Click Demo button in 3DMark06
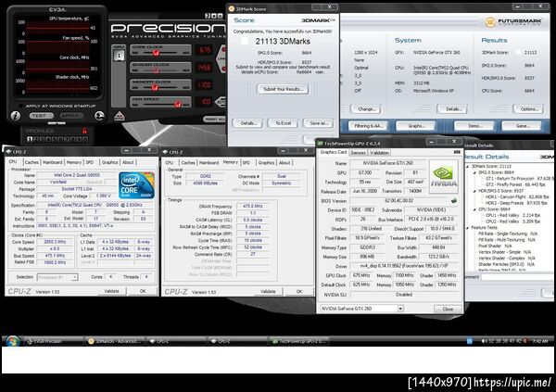Image resolution: width=556 pixels, height=392 pixels. [474, 126]
